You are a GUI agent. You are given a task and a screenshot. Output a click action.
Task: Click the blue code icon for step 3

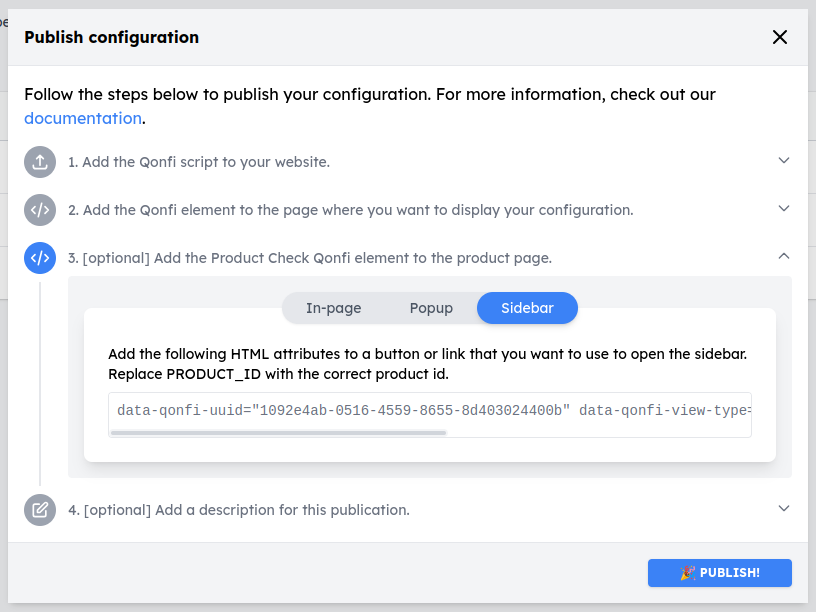[x=40, y=258]
